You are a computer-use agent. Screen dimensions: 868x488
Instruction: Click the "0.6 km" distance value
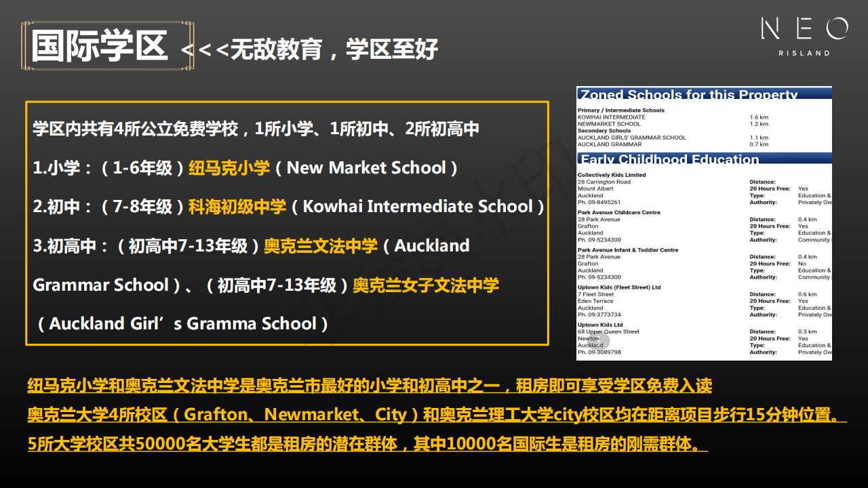808,294
